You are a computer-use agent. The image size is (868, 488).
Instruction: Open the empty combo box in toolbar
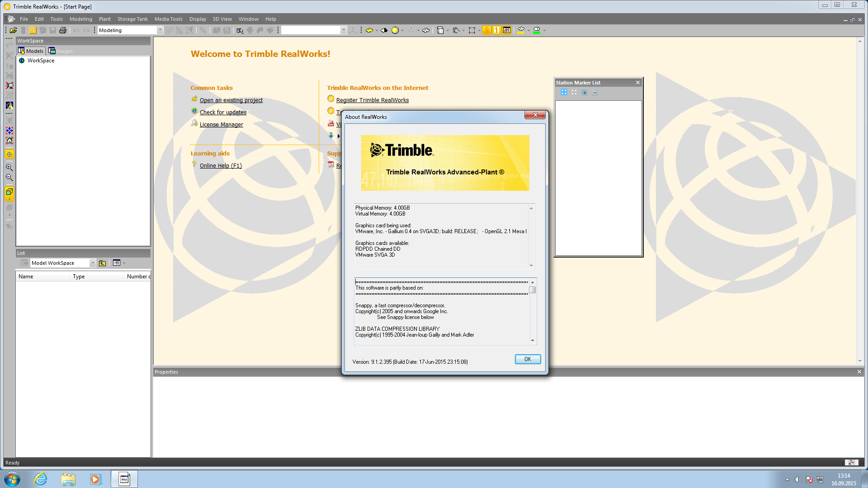[344, 30]
